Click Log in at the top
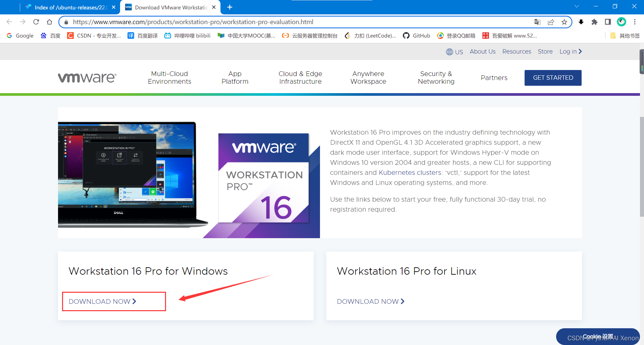The height and width of the screenshot is (345, 644). tap(571, 52)
